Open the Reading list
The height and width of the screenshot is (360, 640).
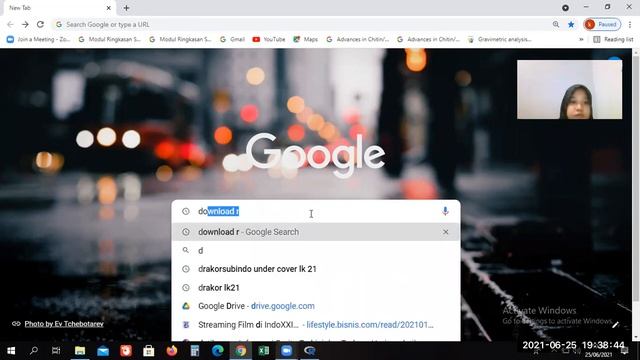(613, 39)
